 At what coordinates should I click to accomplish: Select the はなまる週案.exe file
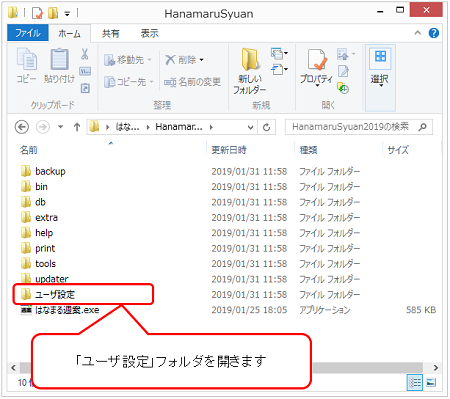point(60,310)
